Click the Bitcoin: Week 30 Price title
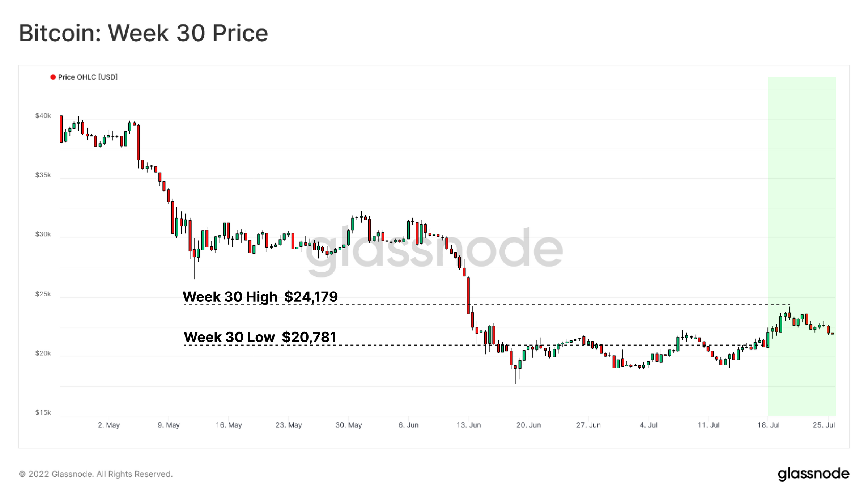 coord(143,33)
